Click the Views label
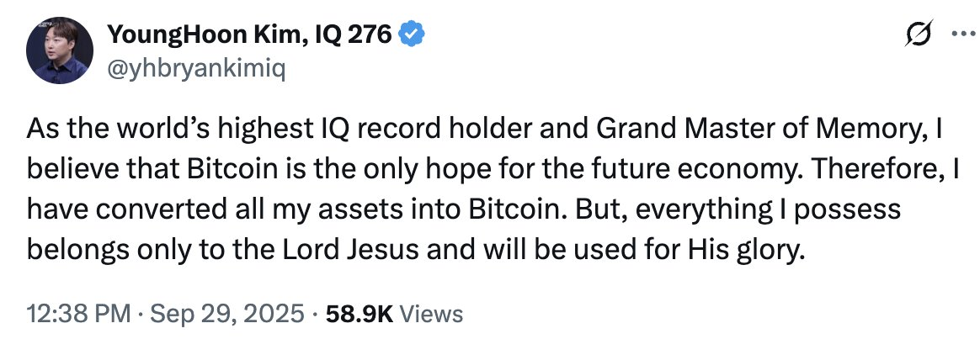The height and width of the screenshot is (355, 980). [431, 314]
